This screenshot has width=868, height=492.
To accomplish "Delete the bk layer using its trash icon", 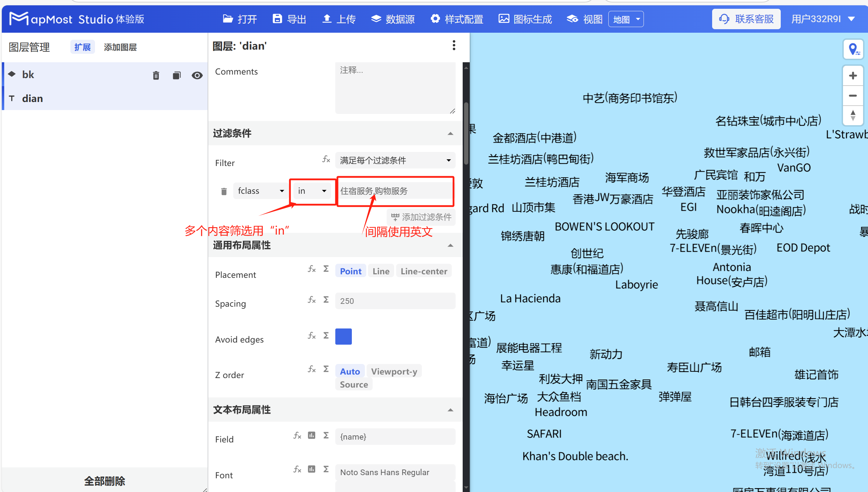I will click(x=156, y=75).
